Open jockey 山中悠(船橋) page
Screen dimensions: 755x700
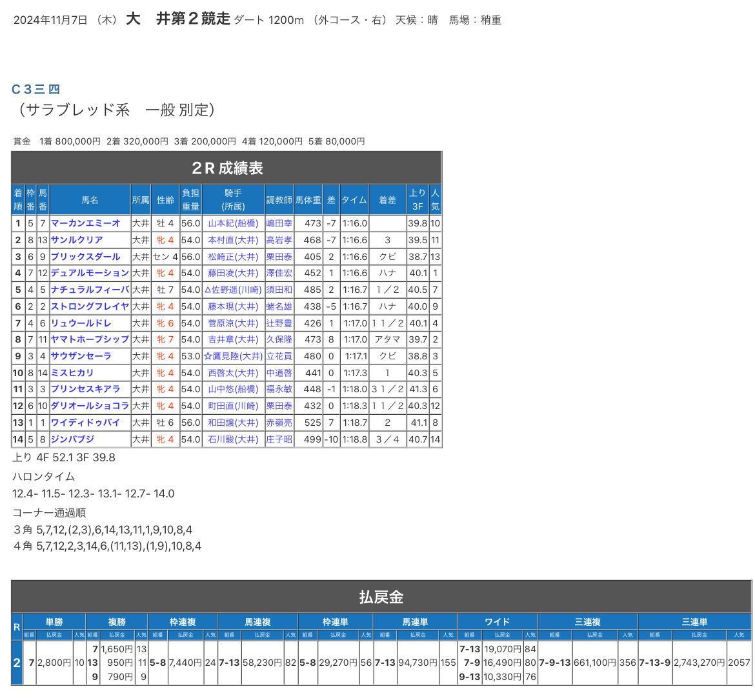233,389
